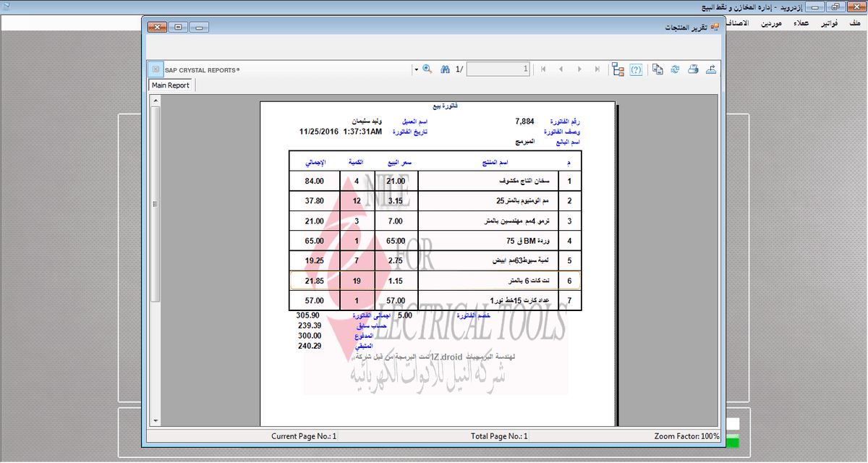Viewport: 868px width, 463px height.
Task: Click the scroll down arrow of the report
Action: point(155,420)
